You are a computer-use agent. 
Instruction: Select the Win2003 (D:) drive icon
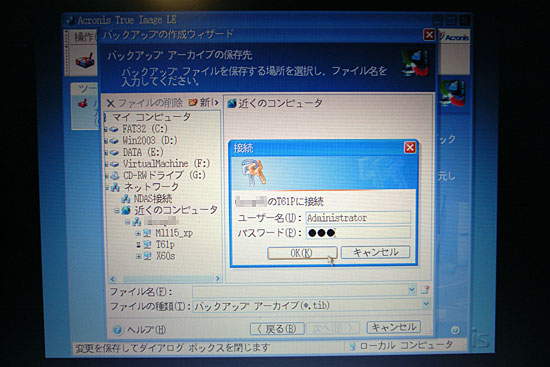pos(114,141)
